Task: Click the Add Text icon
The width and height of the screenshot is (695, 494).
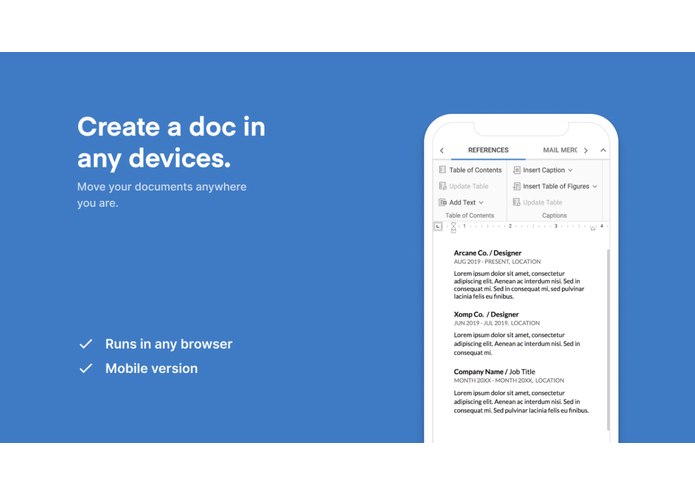Action: [442, 202]
